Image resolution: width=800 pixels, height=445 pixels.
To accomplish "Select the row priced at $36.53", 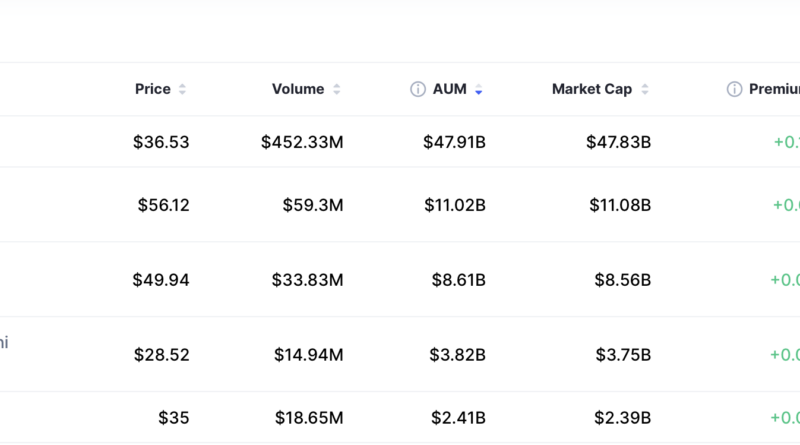I will pos(400,142).
